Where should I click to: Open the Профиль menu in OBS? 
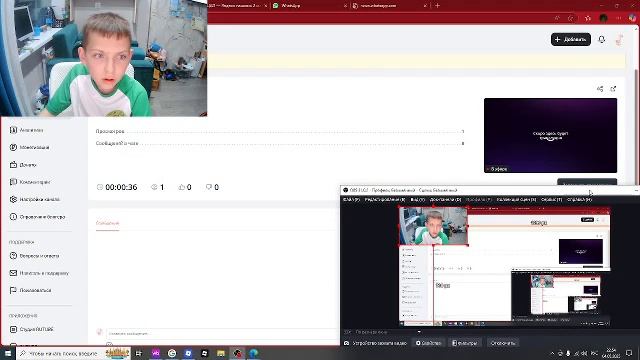[x=479, y=200]
